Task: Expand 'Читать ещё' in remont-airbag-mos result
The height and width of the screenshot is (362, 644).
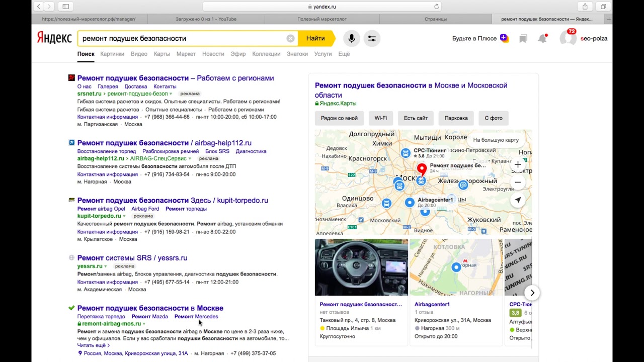Action: point(93,345)
